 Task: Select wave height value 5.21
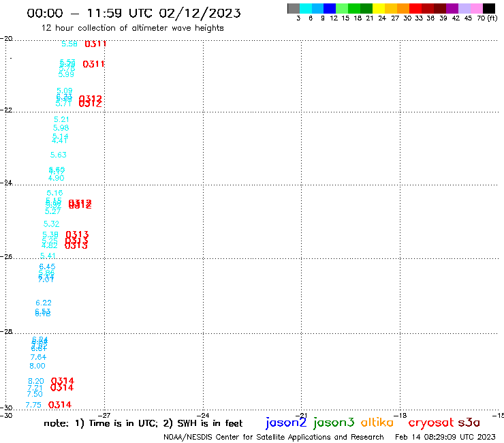61,119
